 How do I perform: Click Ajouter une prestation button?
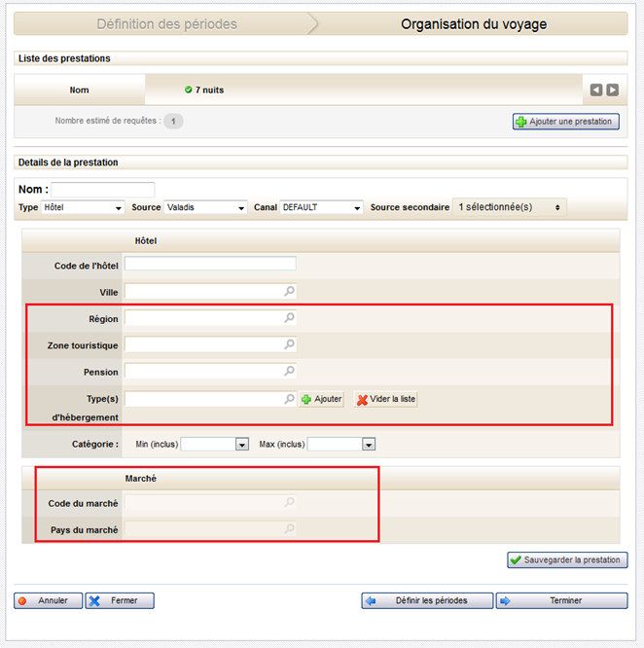point(566,122)
